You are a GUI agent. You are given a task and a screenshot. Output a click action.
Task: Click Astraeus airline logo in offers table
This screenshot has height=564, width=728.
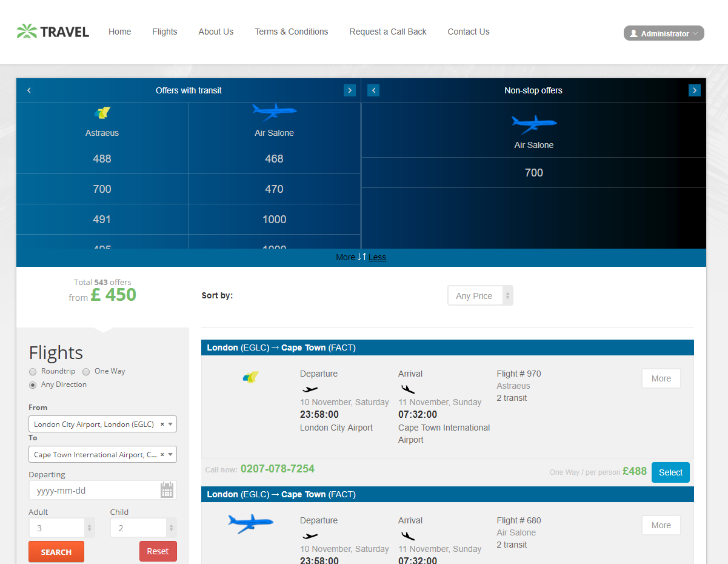click(102, 113)
